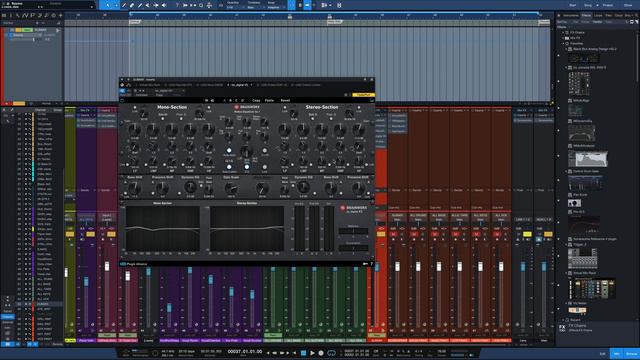The height and width of the screenshot is (360, 640).
Task: Click the pin icon in plugin window header
Action: (x=365, y=80)
